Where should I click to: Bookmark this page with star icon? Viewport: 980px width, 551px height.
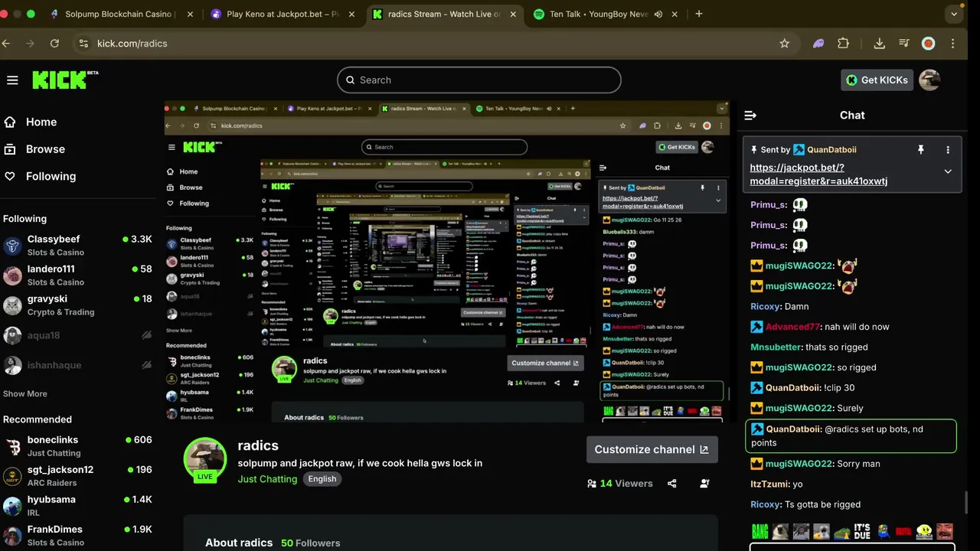785,44
